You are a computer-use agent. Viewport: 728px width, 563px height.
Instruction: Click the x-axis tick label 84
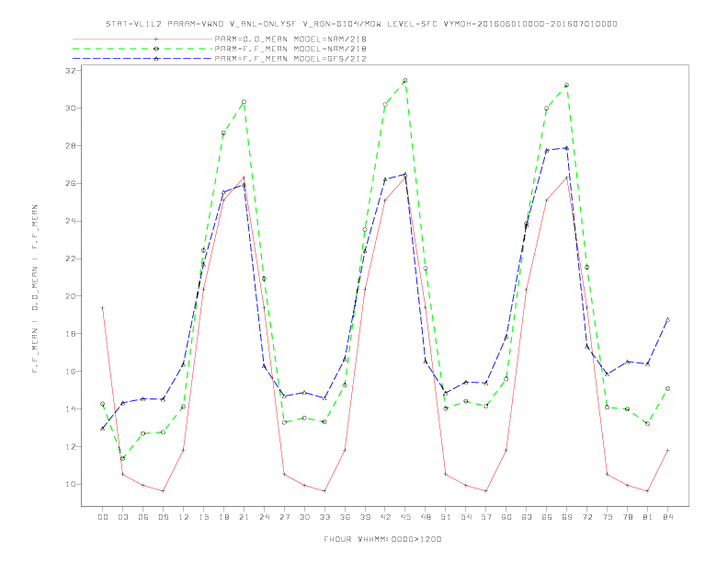tap(667, 517)
